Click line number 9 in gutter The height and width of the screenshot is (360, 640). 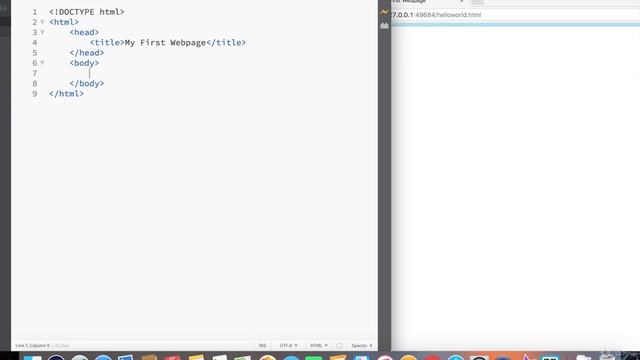tap(35, 93)
